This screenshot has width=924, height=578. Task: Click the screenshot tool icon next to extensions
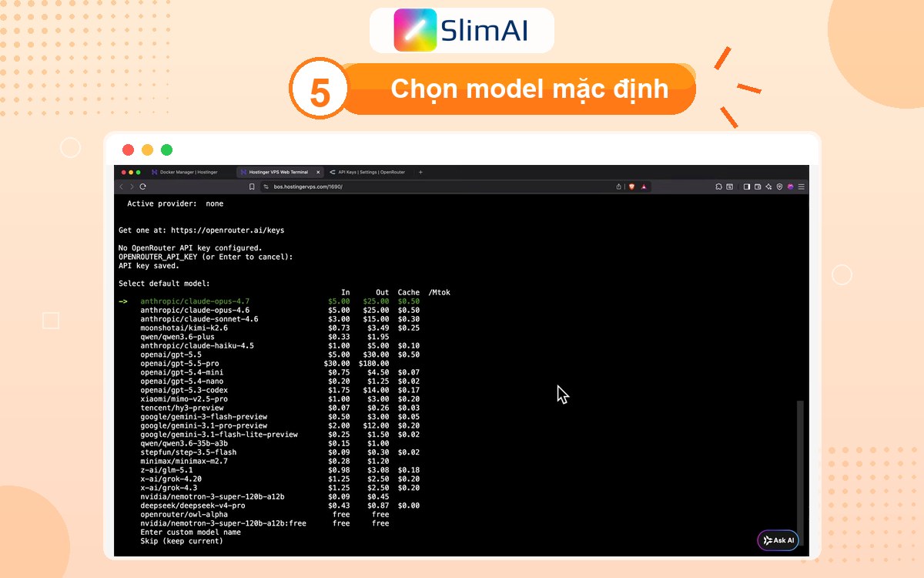729,187
